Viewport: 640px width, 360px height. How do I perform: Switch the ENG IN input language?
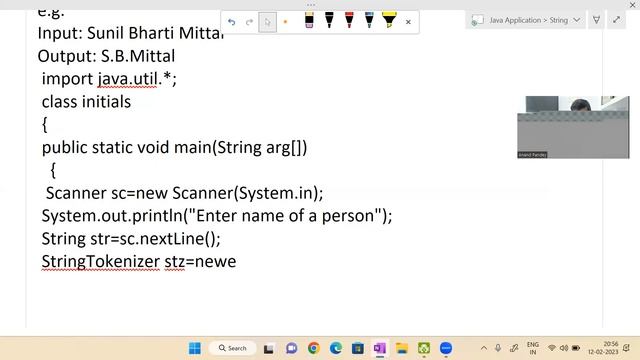533,348
